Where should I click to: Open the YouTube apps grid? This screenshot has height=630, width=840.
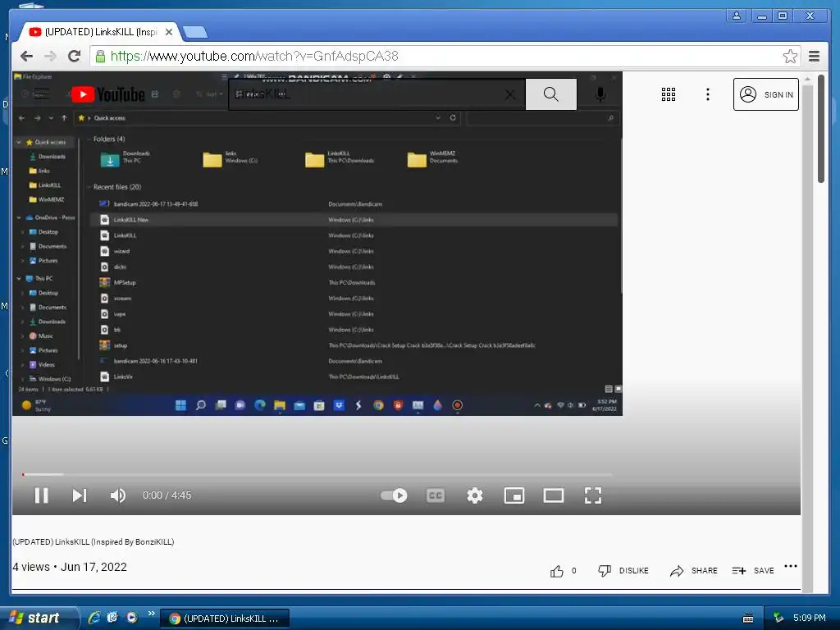click(x=668, y=94)
